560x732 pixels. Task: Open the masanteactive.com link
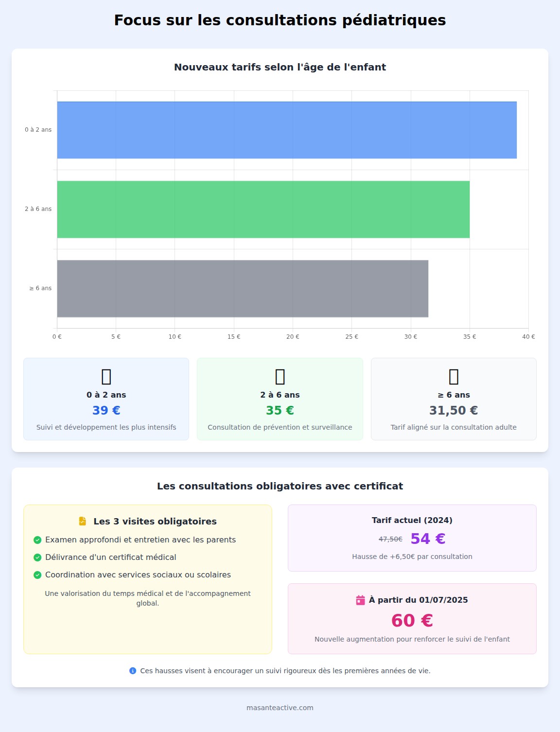[280, 708]
